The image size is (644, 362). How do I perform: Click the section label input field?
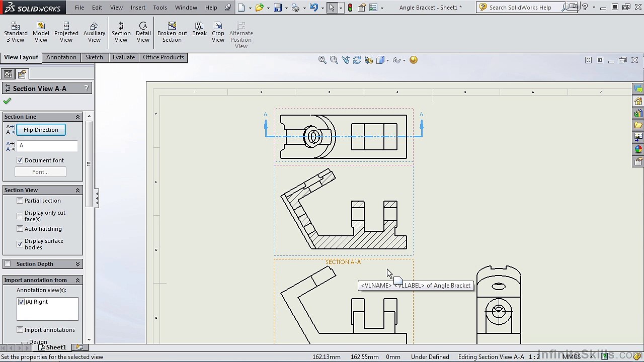tap(47, 146)
